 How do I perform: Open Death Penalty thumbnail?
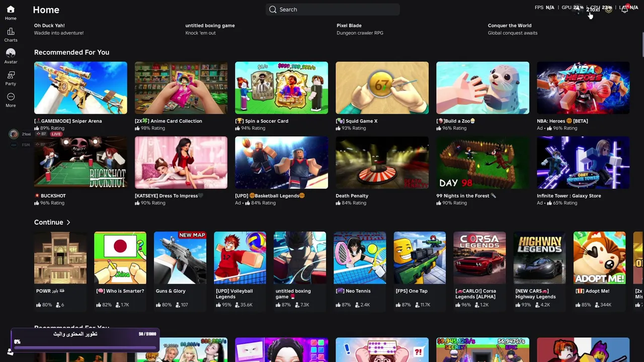pyautogui.click(x=382, y=163)
